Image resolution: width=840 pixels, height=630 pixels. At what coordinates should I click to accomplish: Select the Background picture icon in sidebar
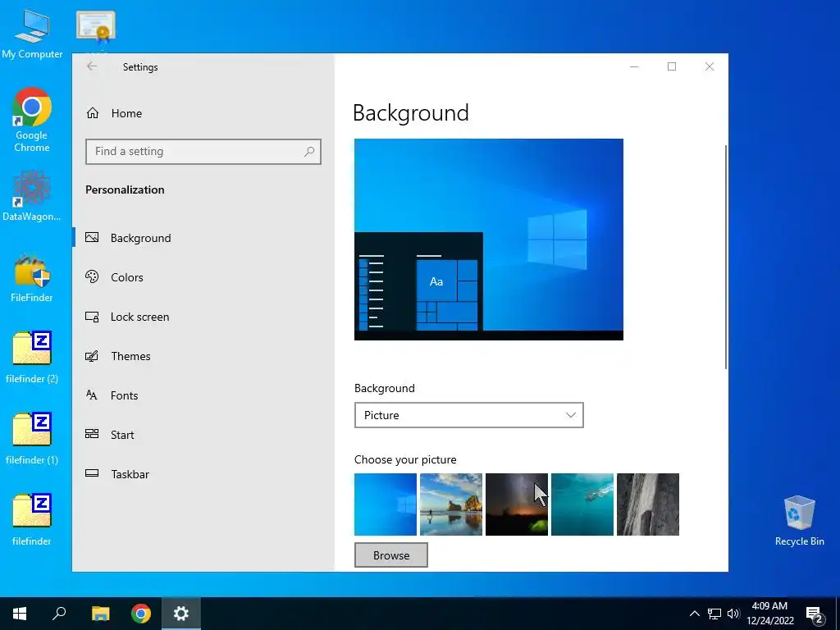tap(92, 237)
